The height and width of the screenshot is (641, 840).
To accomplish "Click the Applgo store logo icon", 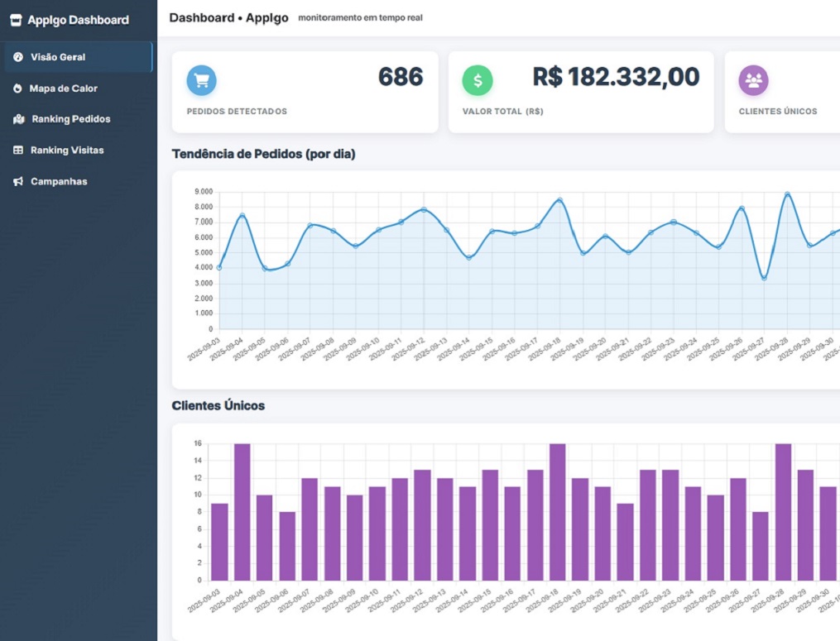I will 16,20.
